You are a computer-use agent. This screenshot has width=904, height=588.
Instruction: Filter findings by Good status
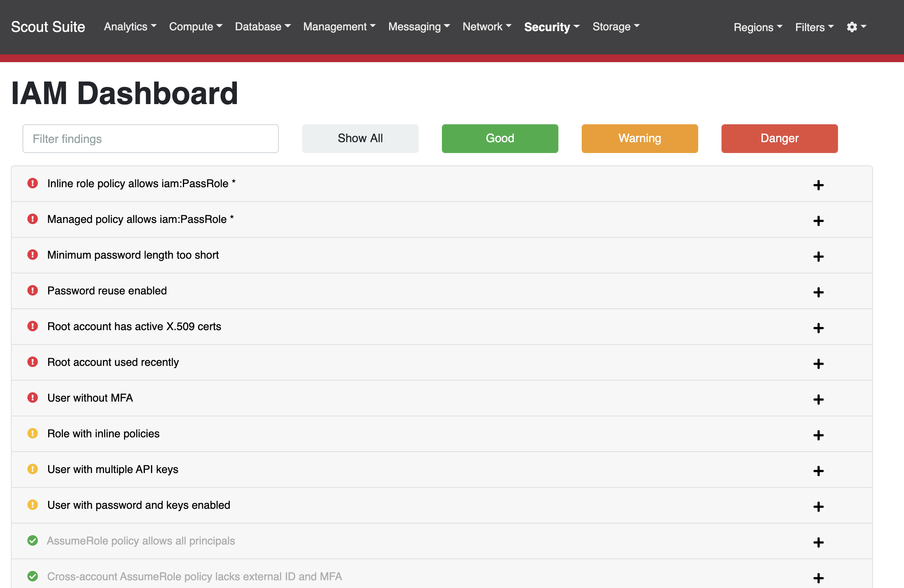click(500, 139)
